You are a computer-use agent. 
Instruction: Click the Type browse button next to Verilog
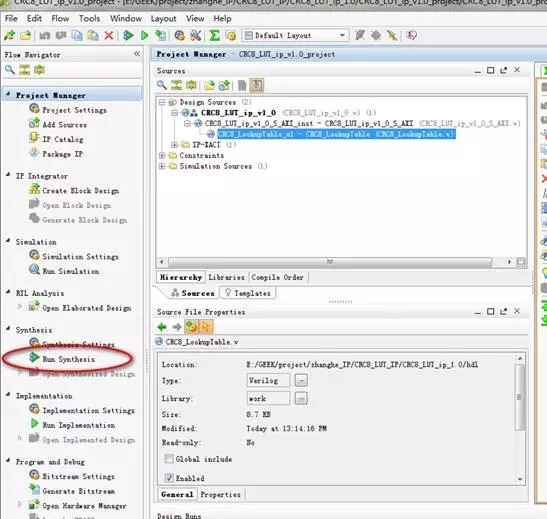click(301, 380)
